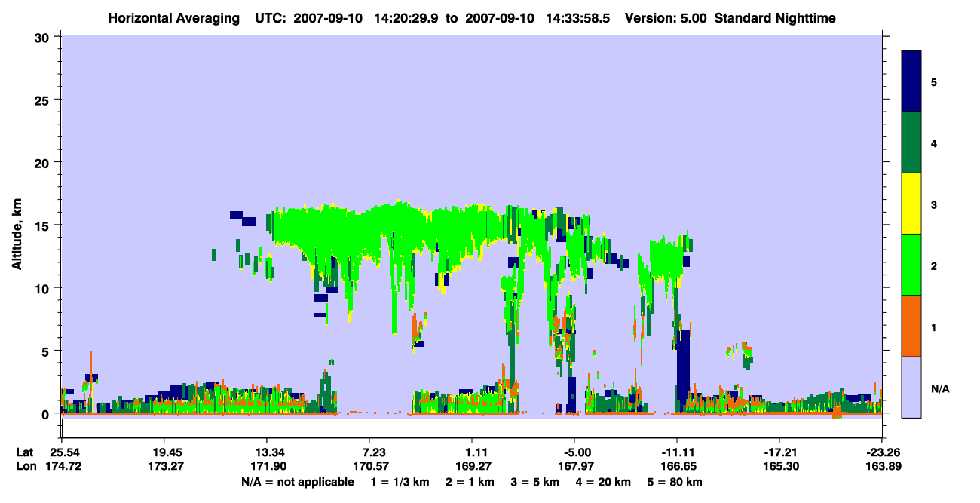
Task: Click the dark blue level 5 color swatch
Action: pyautogui.click(x=911, y=81)
